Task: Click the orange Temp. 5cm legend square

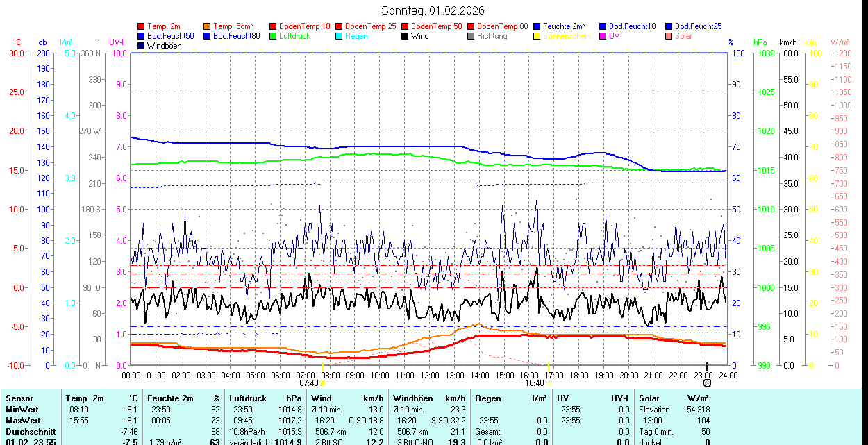Action: point(208,26)
